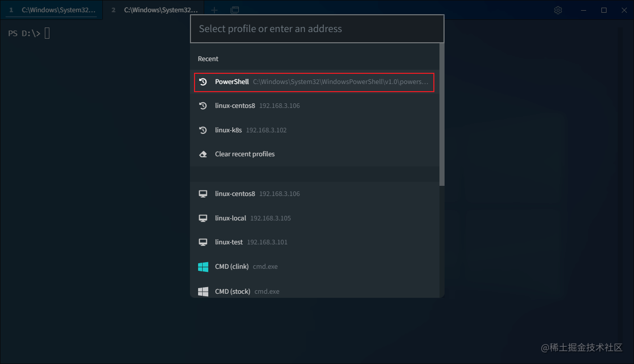Switch to the second terminal tab

coord(154,10)
